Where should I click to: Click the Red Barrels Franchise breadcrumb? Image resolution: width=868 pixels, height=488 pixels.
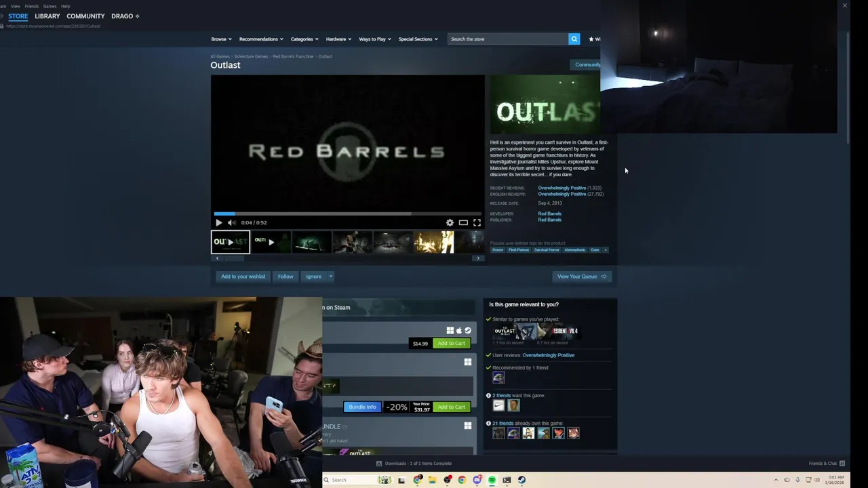pyautogui.click(x=293, y=56)
